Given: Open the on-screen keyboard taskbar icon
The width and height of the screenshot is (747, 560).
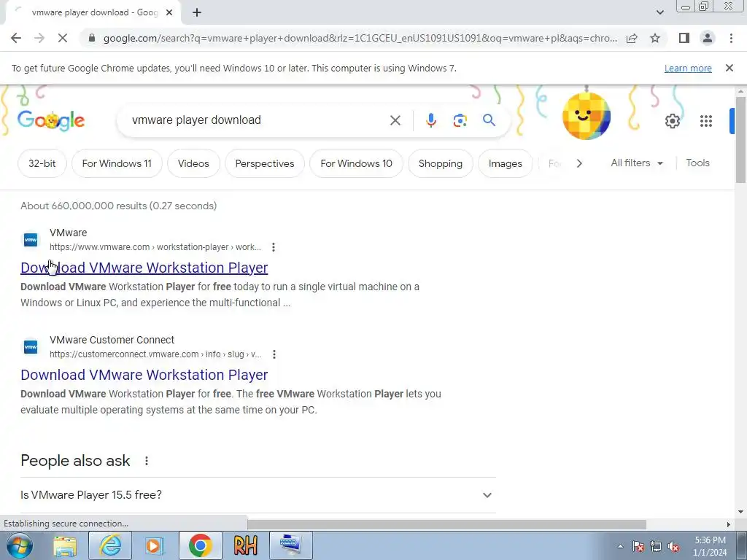Looking at the screenshot, I should [x=290, y=545].
